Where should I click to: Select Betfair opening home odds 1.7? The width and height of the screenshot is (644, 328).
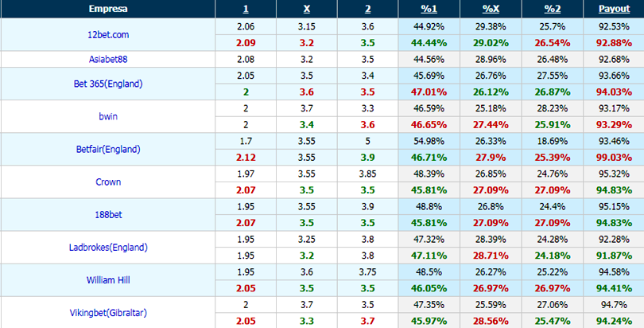click(246, 141)
